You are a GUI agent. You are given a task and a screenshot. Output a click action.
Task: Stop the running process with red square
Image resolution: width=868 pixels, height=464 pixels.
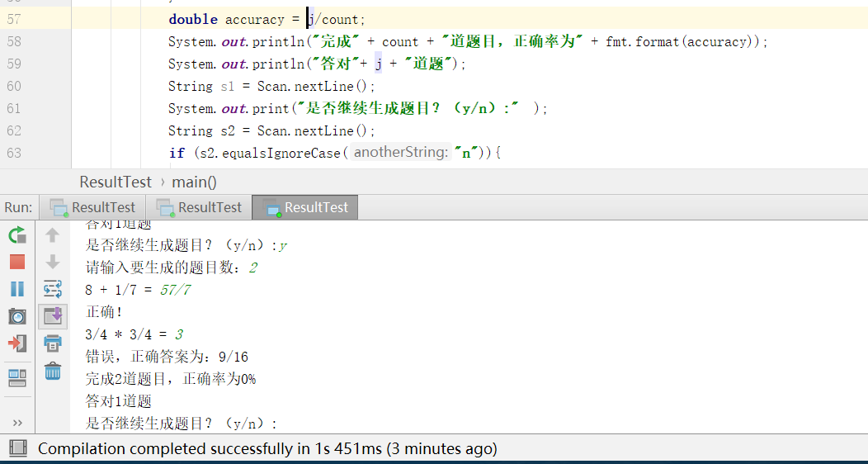[x=17, y=262]
